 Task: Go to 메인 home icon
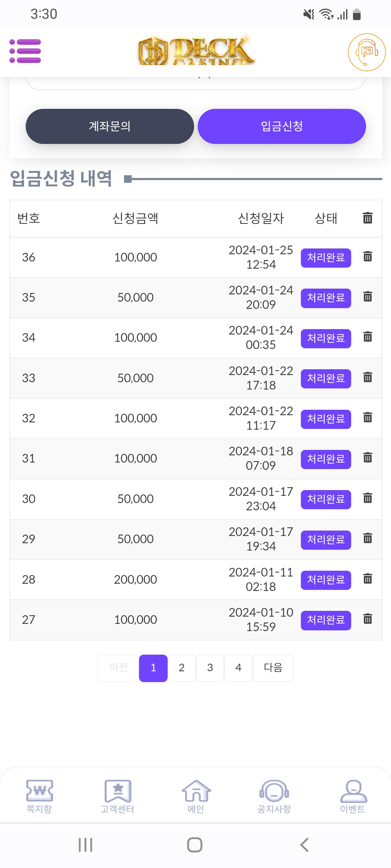click(x=195, y=796)
